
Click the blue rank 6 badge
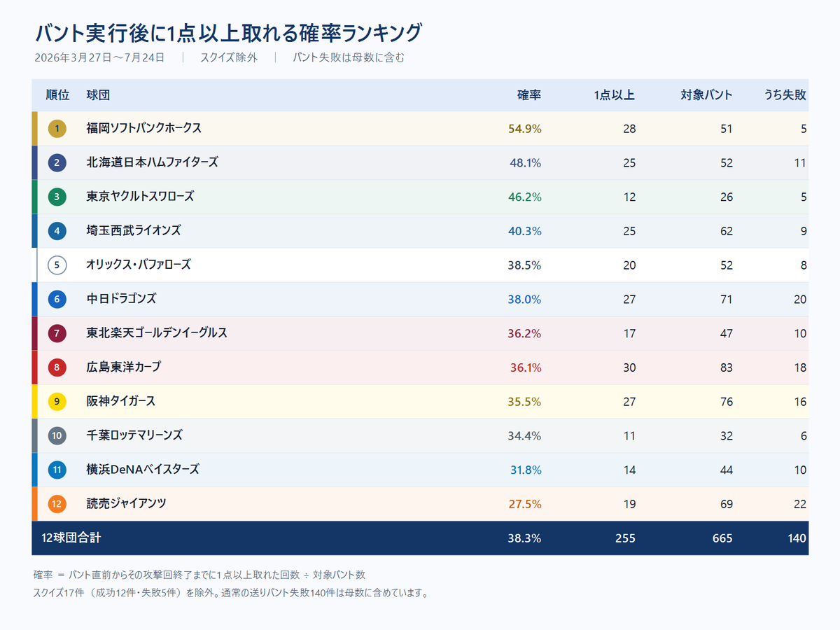(57, 300)
